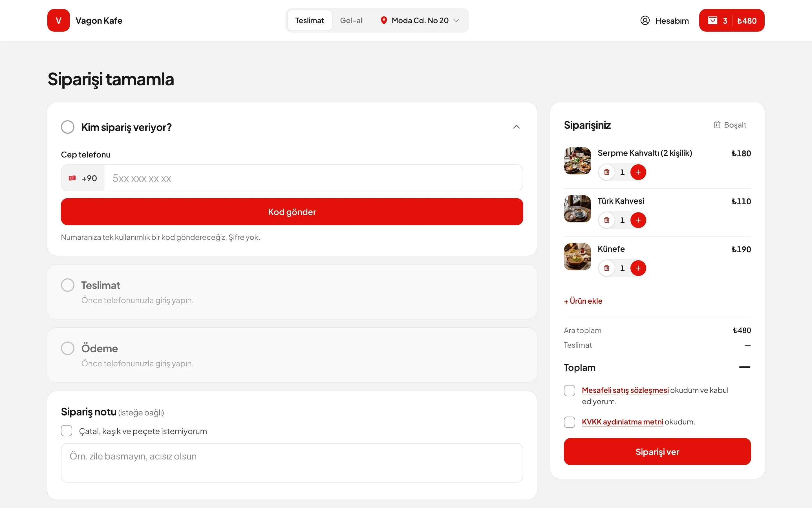Click the Ödeme section heading
This screenshot has width=812, height=508.
click(x=99, y=349)
